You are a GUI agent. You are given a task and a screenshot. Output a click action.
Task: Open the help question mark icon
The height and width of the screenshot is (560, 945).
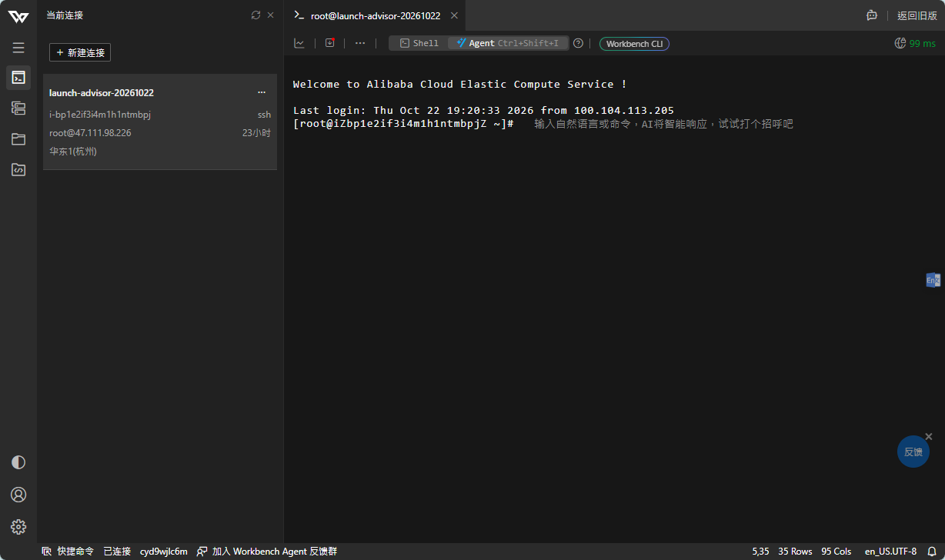tap(578, 43)
